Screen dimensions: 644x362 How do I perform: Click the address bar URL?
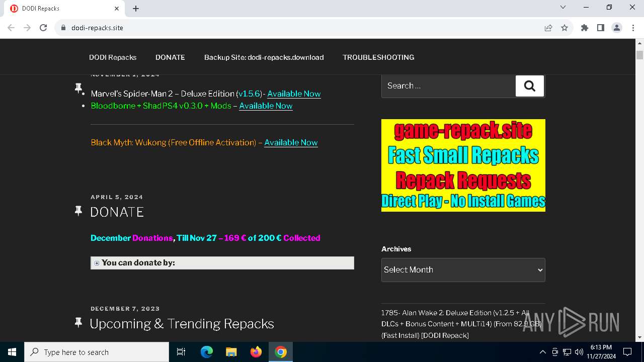pyautogui.click(x=97, y=28)
